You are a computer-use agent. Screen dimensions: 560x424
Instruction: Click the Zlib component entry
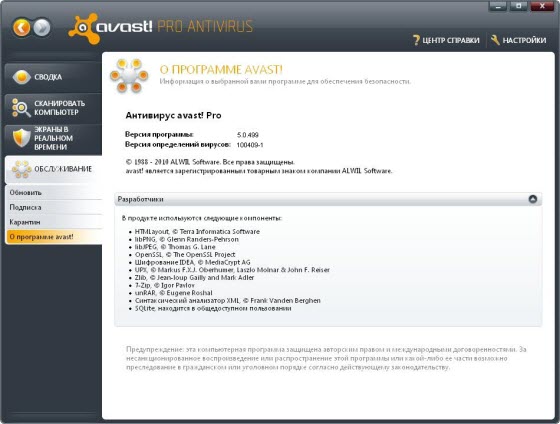pyautogui.click(x=194, y=278)
